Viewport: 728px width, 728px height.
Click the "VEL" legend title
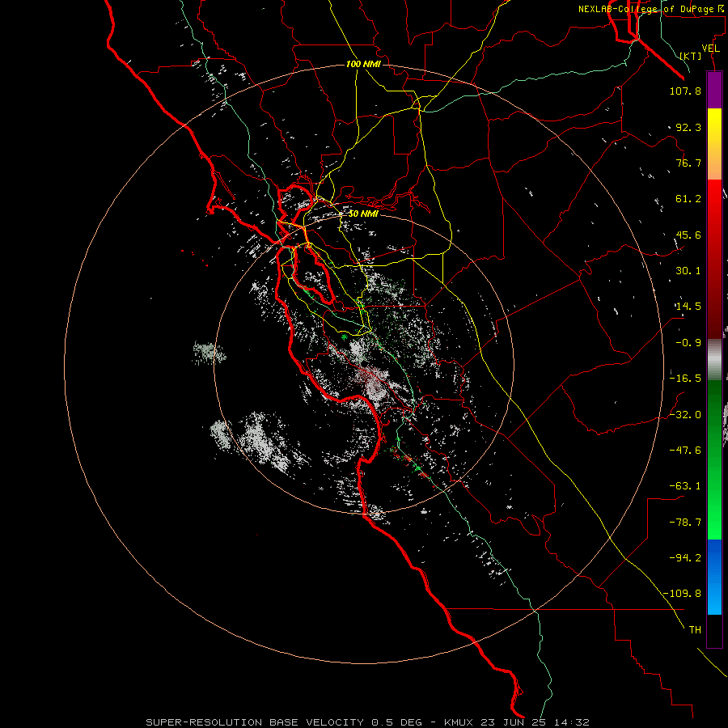click(x=710, y=49)
